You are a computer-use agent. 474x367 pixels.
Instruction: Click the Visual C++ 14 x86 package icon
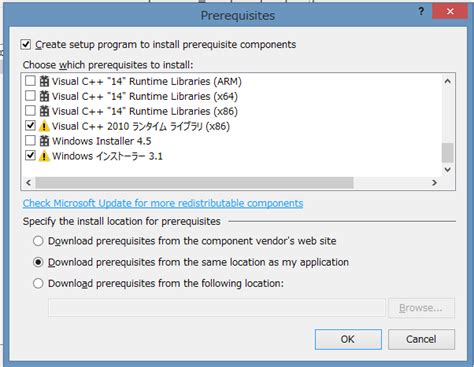(44, 111)
